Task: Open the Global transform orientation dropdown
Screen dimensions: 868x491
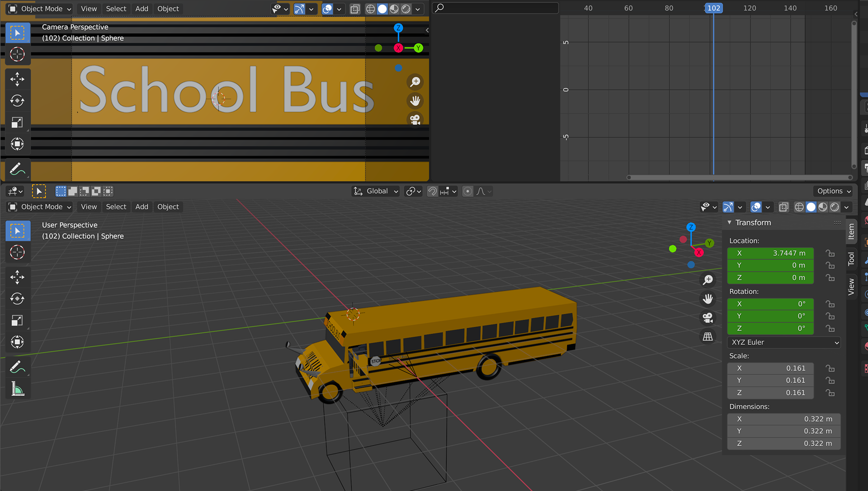Action: 375,191
